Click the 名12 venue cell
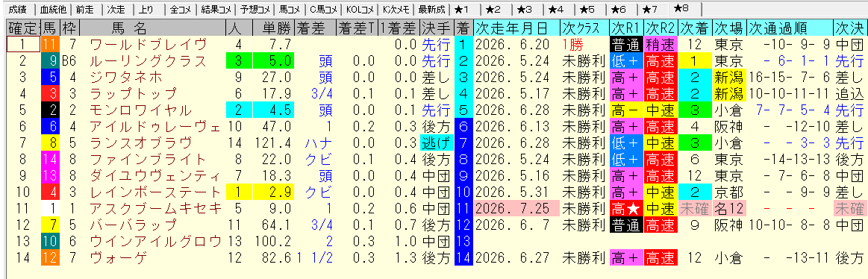Image resolution: width=868 pixels, height=279 pixels. click(729, 208)
